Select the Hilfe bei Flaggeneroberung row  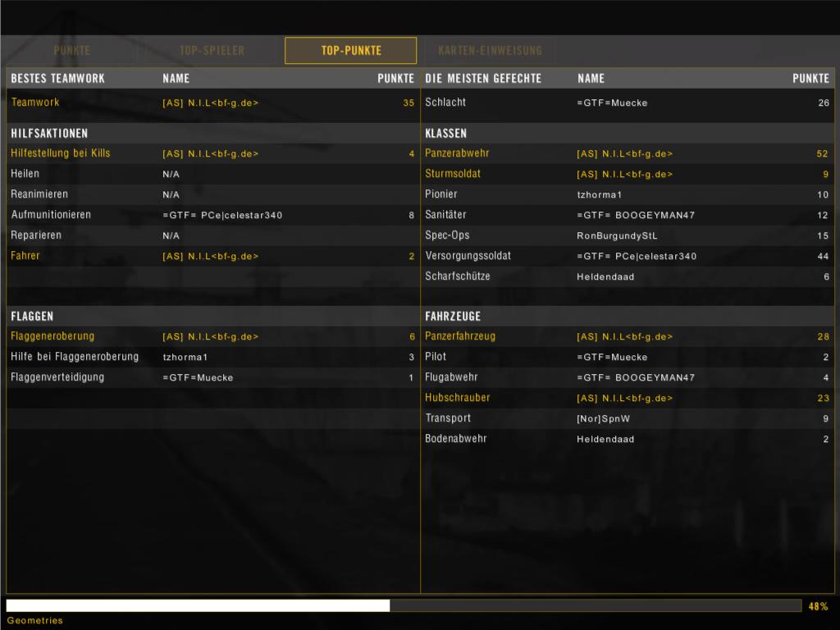[x=212, y=357]
